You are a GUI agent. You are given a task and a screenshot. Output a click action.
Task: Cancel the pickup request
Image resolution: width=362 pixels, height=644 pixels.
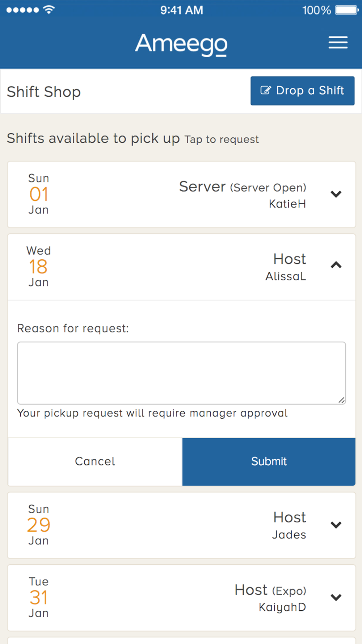[x=95, y=461]
